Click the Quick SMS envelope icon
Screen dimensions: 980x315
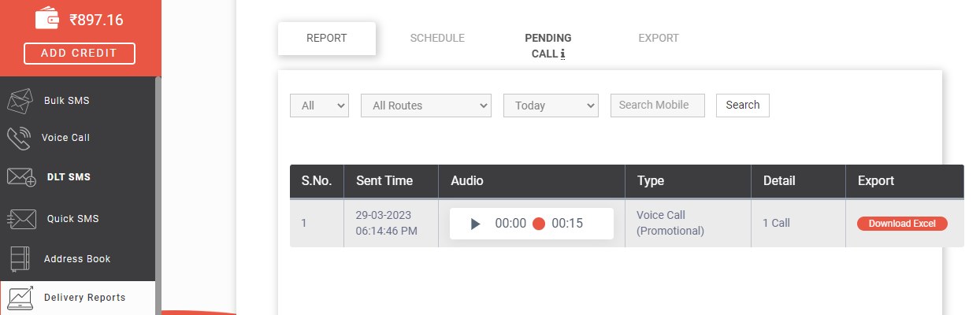21,219
